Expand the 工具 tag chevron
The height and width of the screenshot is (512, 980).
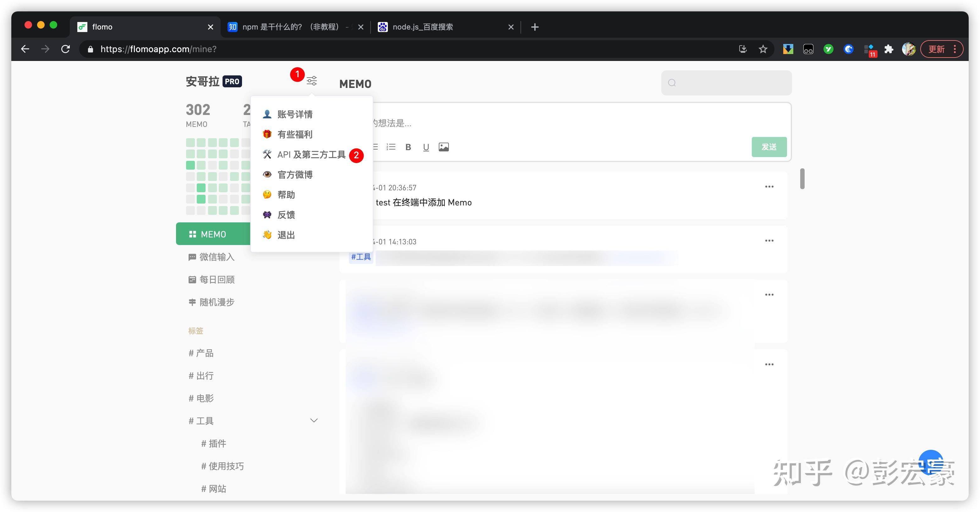pos(314,420)
